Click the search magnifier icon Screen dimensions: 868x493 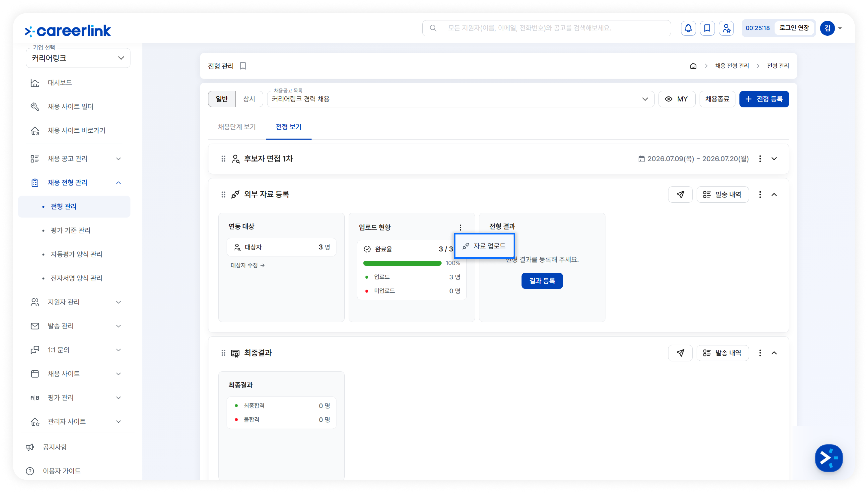433,28
